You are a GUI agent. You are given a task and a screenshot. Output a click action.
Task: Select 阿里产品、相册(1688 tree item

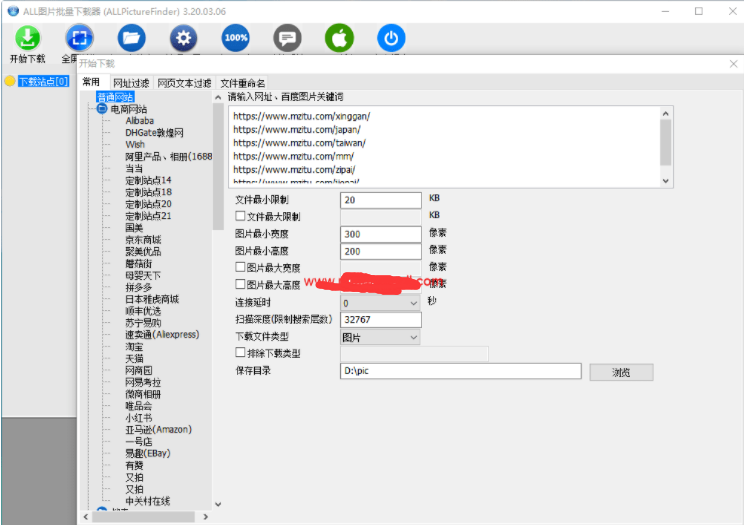(168, 156)
